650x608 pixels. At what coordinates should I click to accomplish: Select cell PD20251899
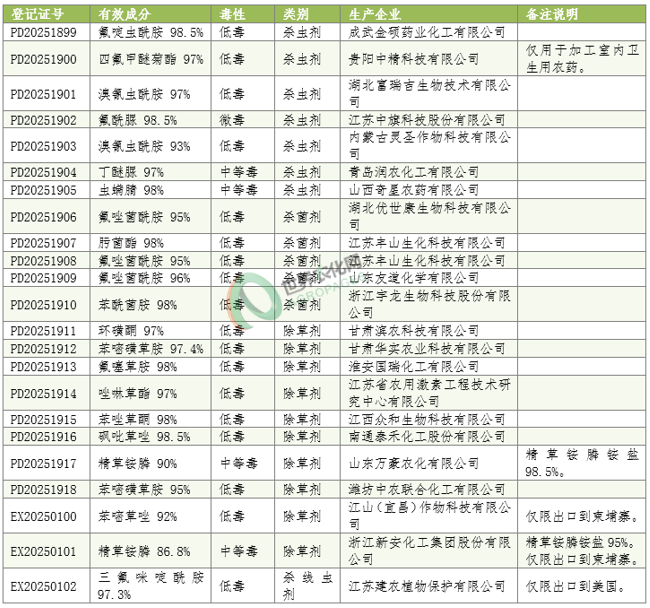click(x=44, y=32)
